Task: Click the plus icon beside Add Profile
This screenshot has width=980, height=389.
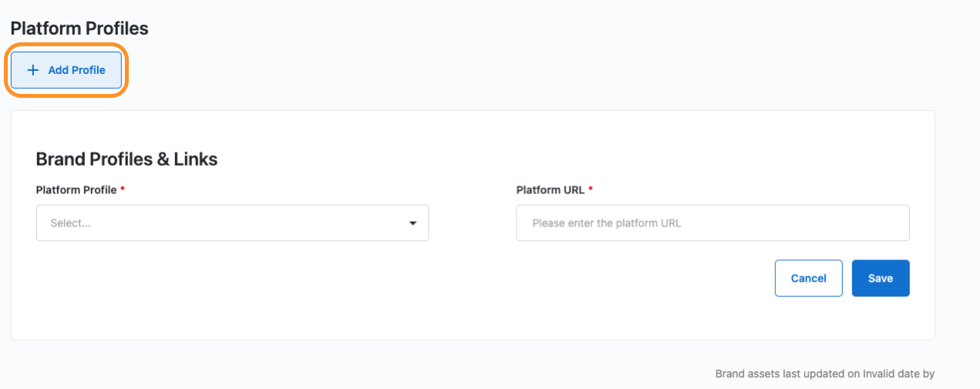Action: [32, 70]
